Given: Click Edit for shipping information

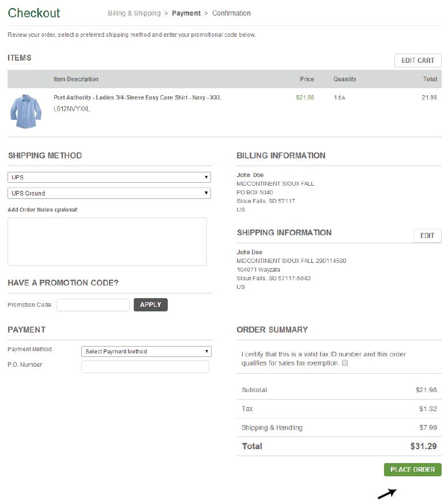Looking at the screenshot, I should pyautogui.click(x=427, y=236).
